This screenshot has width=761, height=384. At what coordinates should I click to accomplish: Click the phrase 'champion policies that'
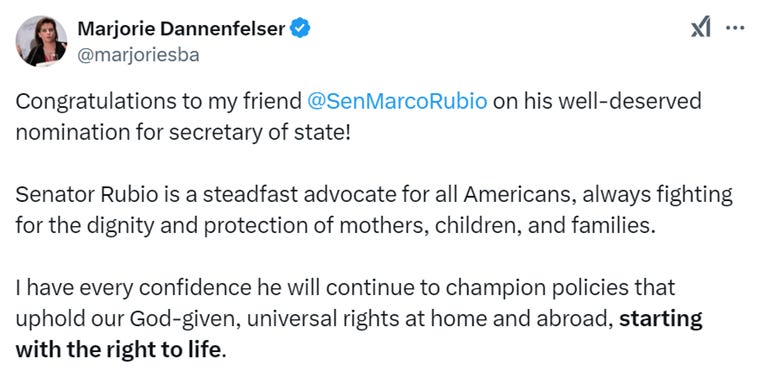(560, 288)
